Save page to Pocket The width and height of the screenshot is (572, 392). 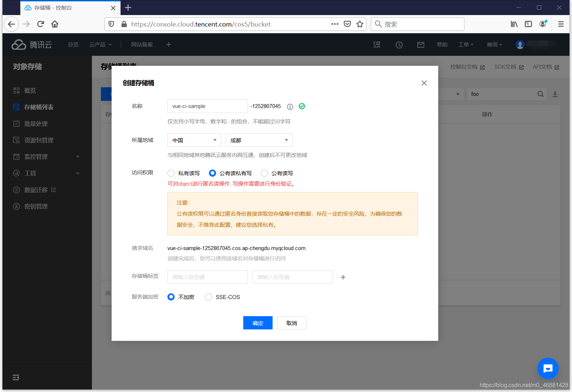click(x=347, y=24)
